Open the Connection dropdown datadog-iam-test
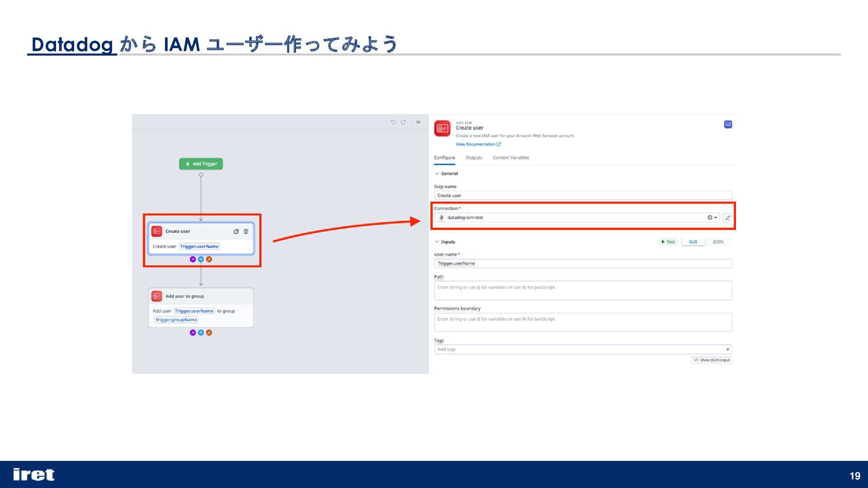868x488 pixels. (577, 218)
